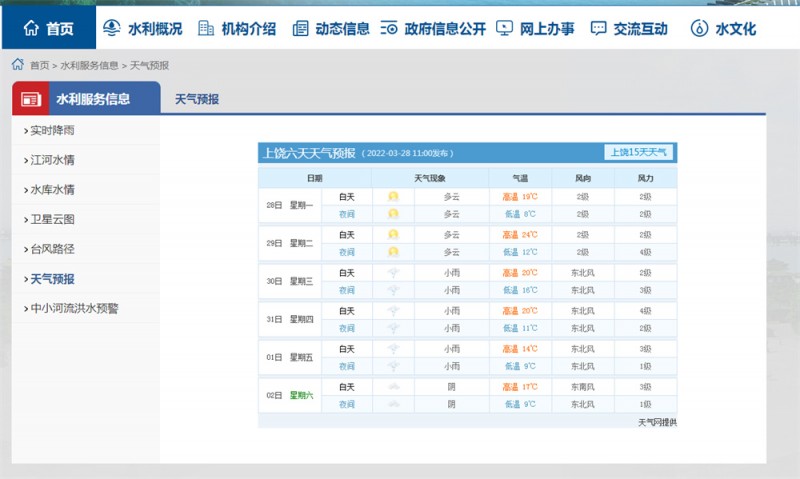Click the 31日 daytime light rain icon
Screen dimensions: 800x479
pos(393,311)
